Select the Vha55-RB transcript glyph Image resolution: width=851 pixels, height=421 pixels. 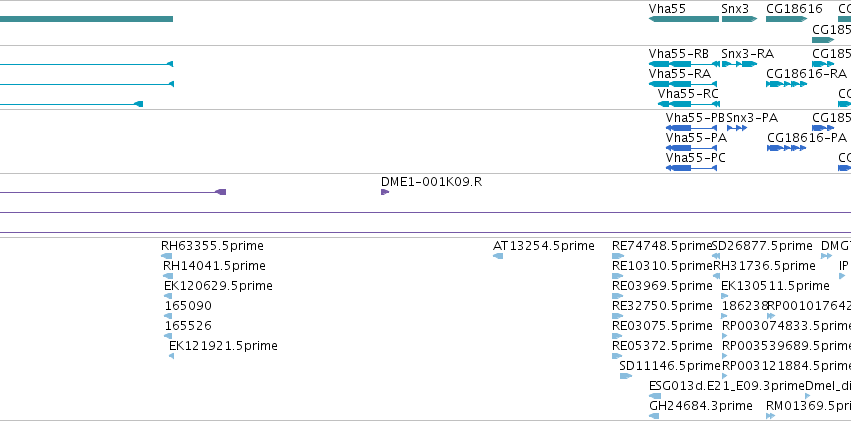684,64
